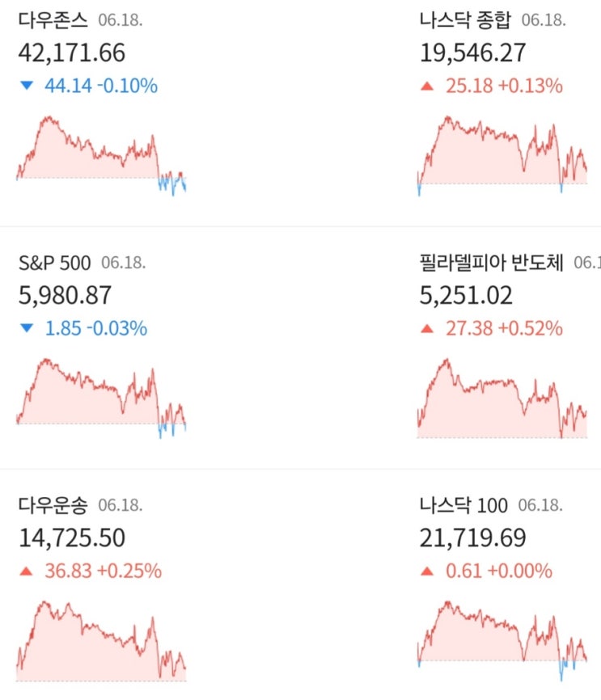This screenshot has height=700, width=601.
Task: Click the red up arrow under 나스닥 100
Action: [x=427, y=571]
